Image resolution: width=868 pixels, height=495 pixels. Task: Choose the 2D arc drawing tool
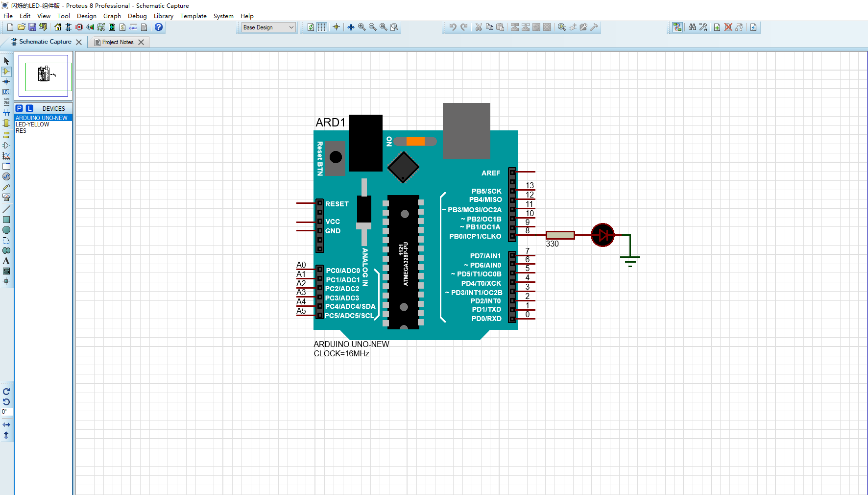(x=6, y=240)
